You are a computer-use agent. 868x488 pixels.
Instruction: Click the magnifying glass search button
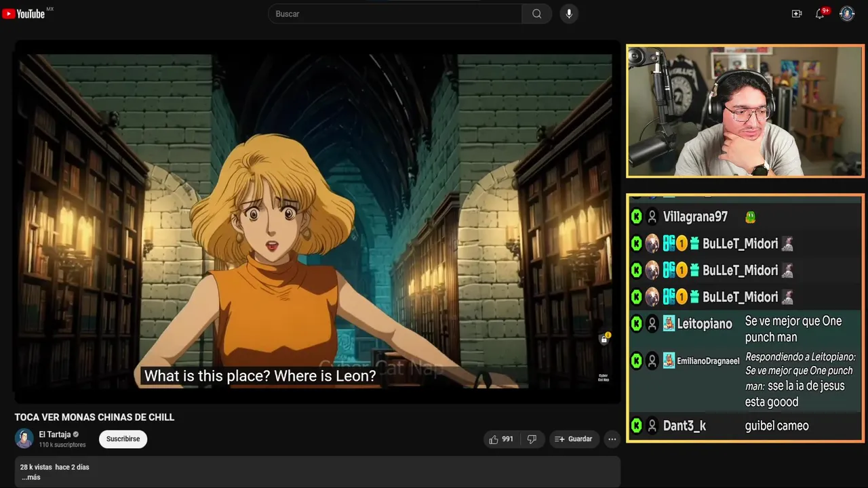tap(536, 14)
